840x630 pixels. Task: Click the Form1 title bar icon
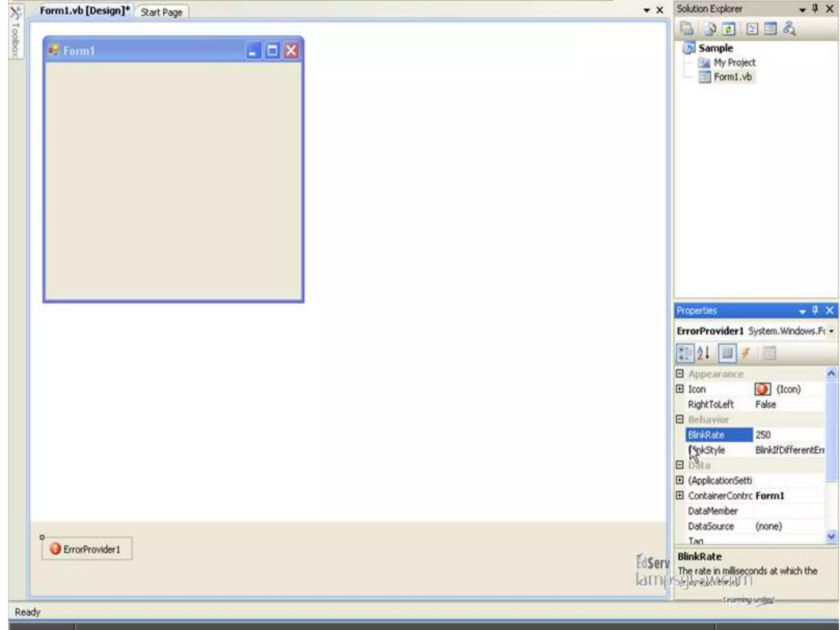pos(54,50)
